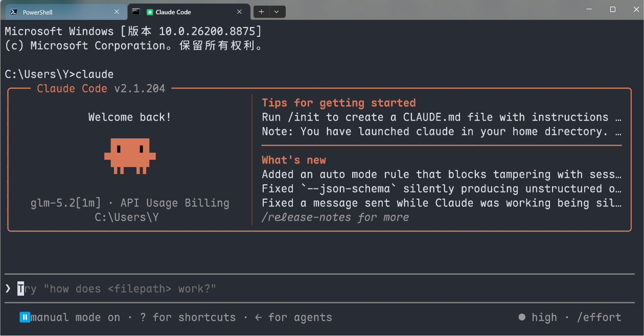Click the /effort command hint
This screenshot has width=644, height=336.
coord(599,318)
